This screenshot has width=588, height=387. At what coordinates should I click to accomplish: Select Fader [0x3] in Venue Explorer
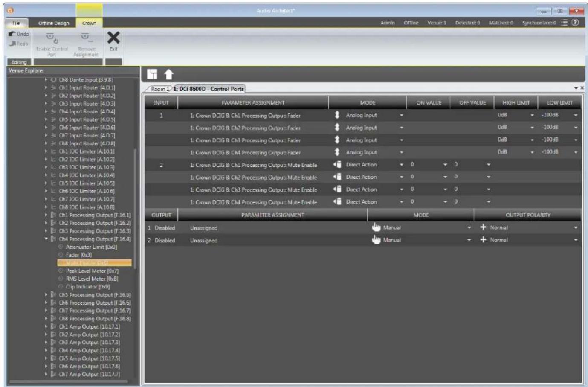(x=78, y=255)
